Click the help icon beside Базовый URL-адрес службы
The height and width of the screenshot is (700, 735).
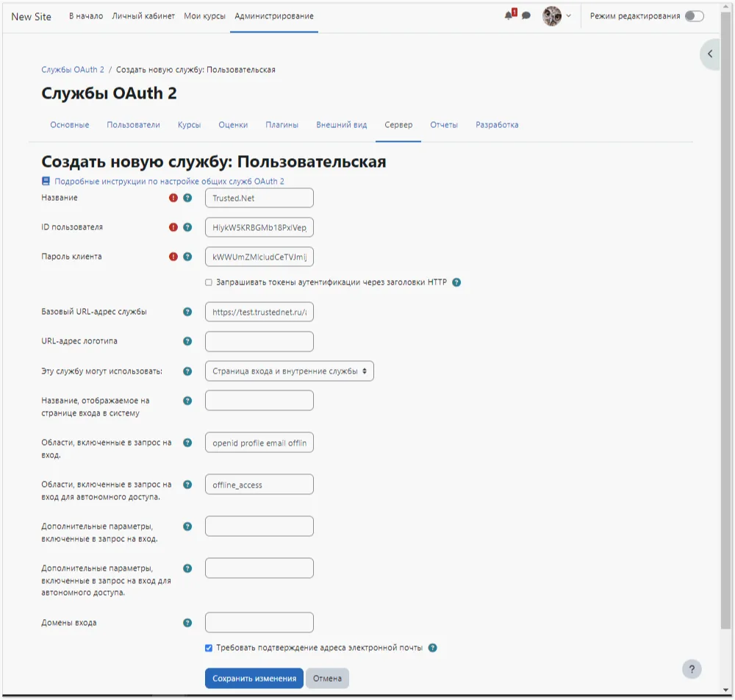(187, 312)
